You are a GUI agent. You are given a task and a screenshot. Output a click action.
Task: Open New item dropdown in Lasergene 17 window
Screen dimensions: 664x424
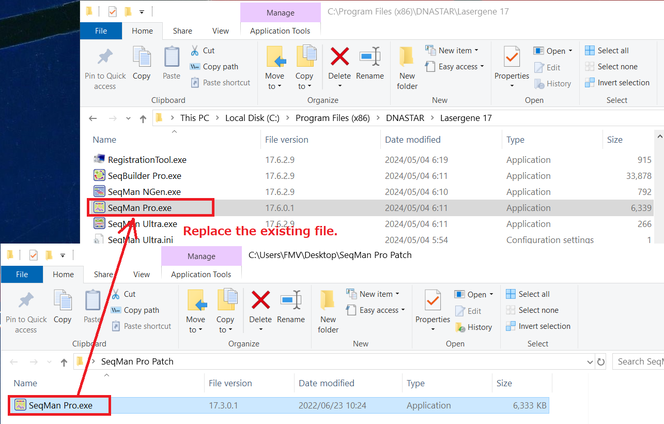452,50
